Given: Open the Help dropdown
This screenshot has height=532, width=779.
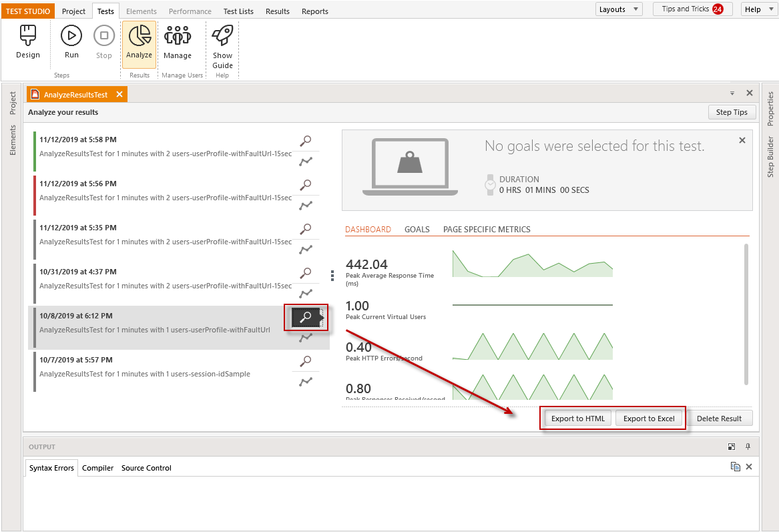Looking at the screenshot, I should pyautogui.click(x=759, y=9).
